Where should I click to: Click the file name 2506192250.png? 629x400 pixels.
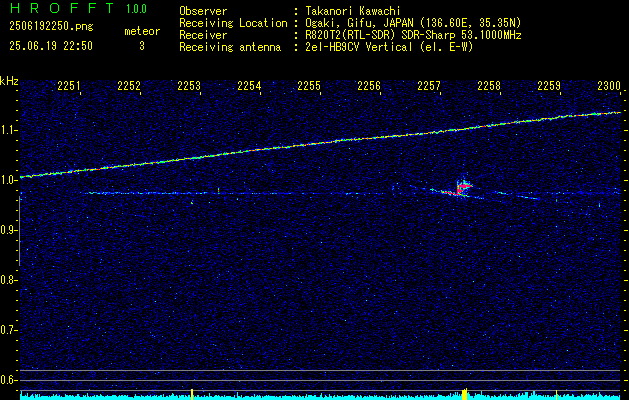click(51, 27)
